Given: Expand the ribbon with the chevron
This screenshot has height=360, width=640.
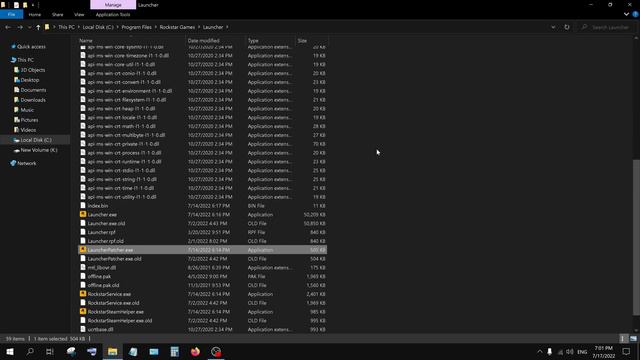Looking at the screenshot, I should [x=627, y=14].
